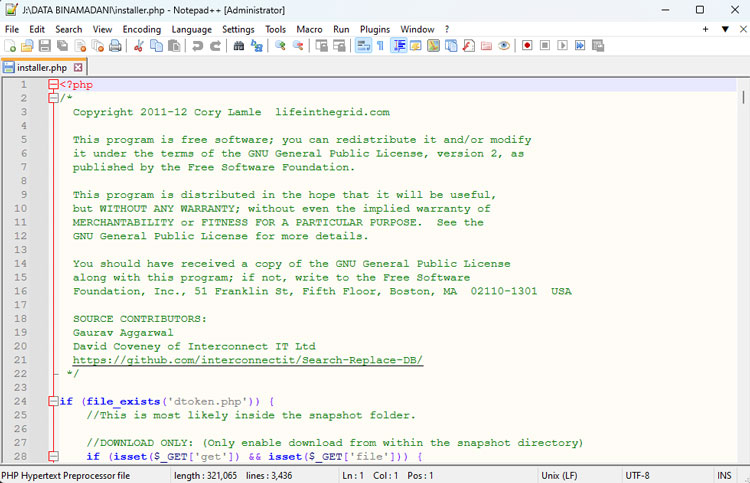Image resolution: width=750 pixels, height=483 pixels.
Task: Open the ? help menu
Action: tap(447, 29)
